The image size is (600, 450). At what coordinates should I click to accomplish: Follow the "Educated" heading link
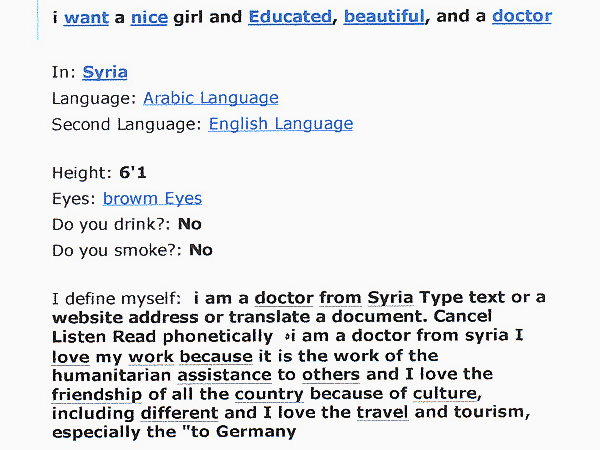coord(291,17)
